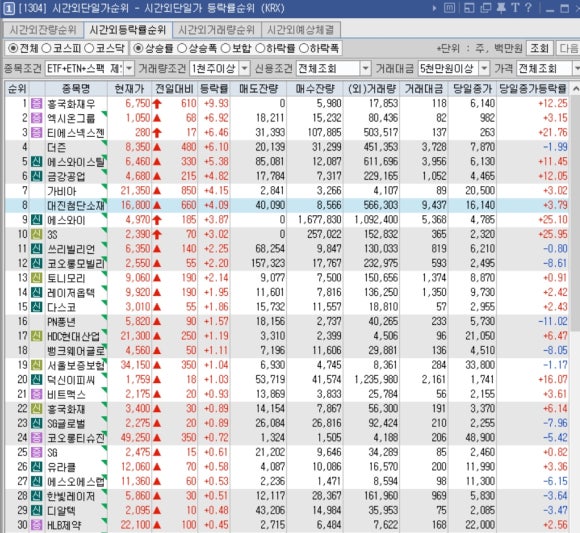580x533 pixels.
Task: Click the purple badge icon for 비트맥스
Action: [x=36, y=394]
